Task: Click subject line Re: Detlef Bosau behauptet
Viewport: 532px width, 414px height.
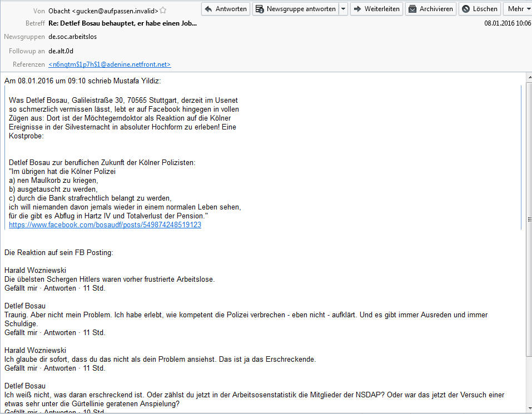Action: [122, 23]
